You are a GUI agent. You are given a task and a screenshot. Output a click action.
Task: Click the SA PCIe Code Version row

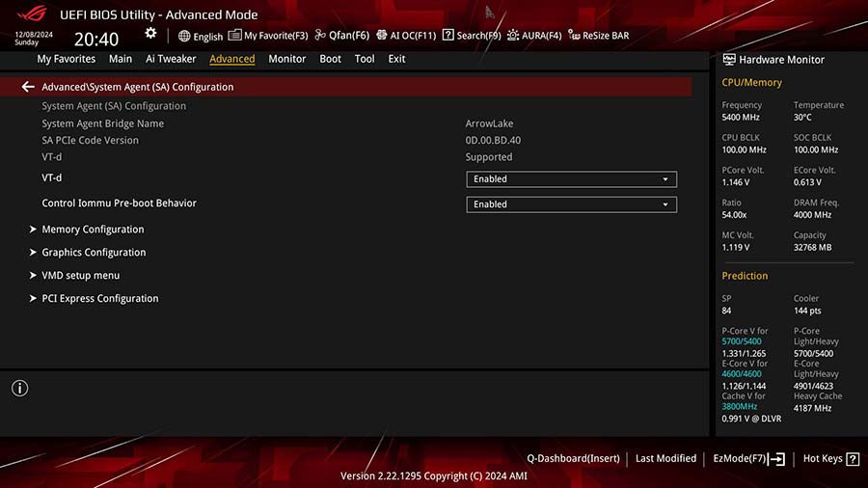[91, 141]
